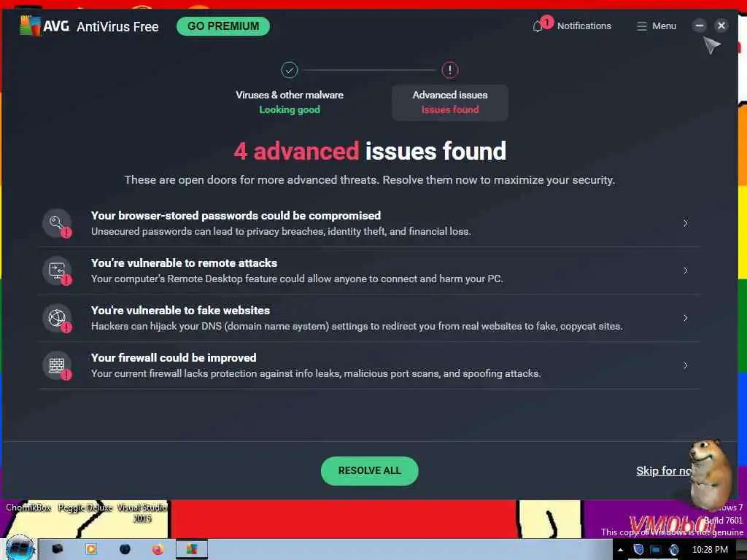Click the DNS hijack description text
The height and width of the screenshot is (560, 747).
(357, 326)
